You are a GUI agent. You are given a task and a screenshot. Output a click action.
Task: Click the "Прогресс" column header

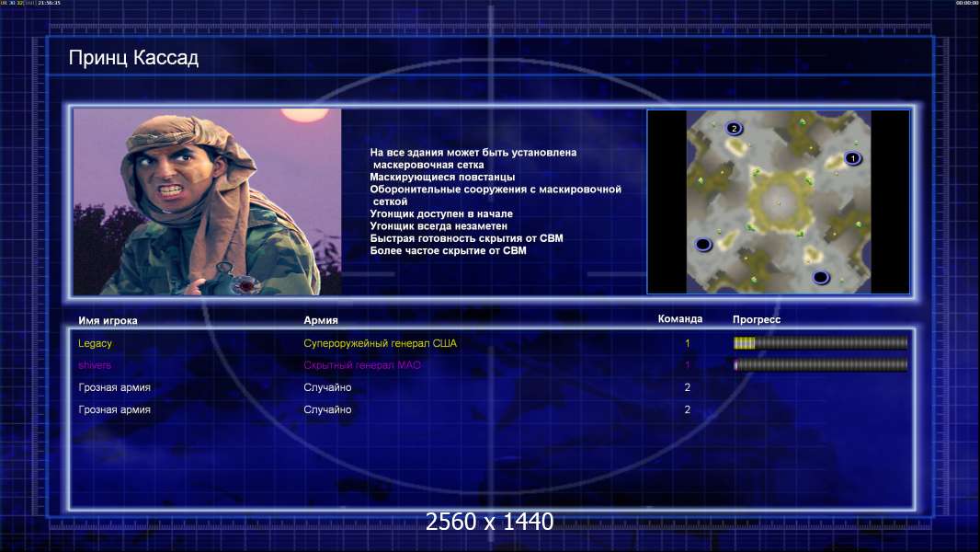(757, 319)
